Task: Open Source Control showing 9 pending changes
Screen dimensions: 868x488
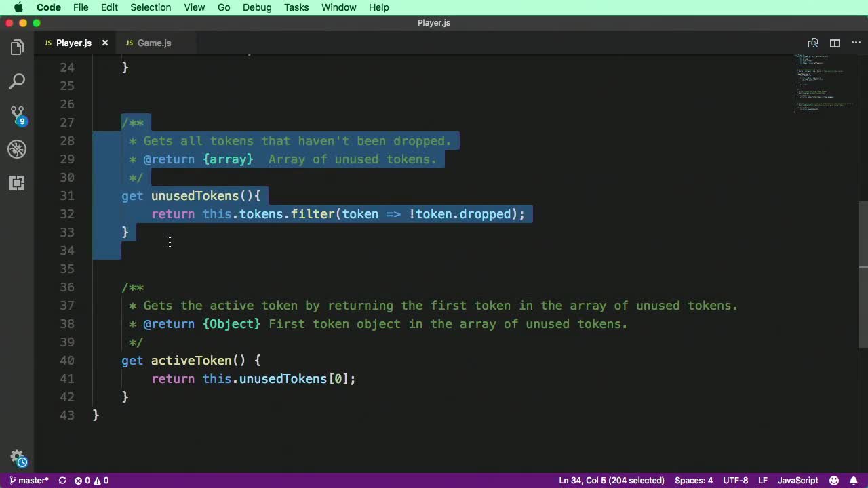Action: tap(17, 115)
